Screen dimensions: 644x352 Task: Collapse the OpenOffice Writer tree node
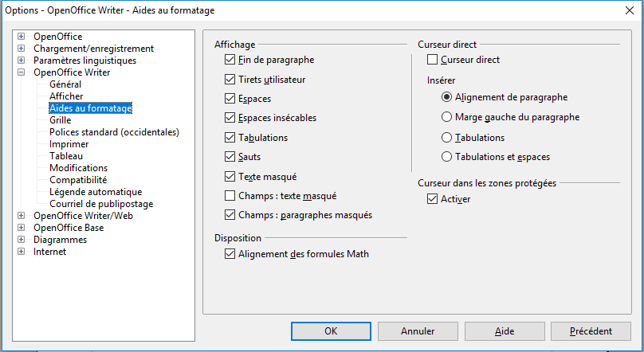pyautogui.click(x=22, y=72)
